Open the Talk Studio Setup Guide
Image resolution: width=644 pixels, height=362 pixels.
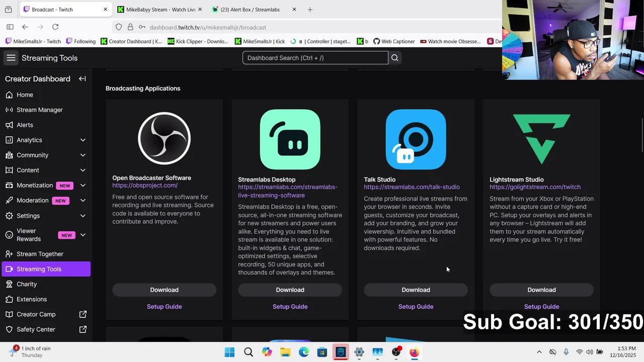point(416,306)
